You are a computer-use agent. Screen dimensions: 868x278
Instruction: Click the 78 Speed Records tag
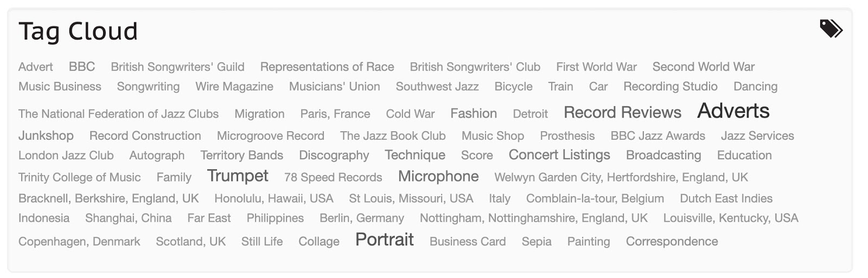pyautogui.click(x=333, y=177)
